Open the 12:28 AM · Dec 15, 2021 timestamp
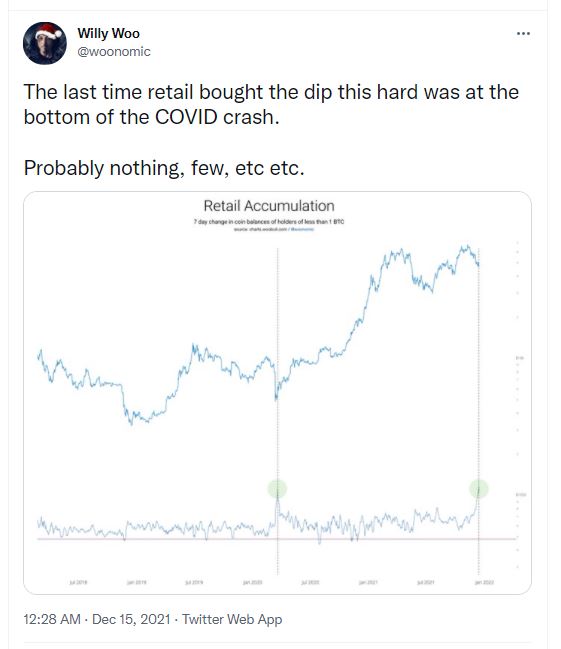 tap(97, 619)
